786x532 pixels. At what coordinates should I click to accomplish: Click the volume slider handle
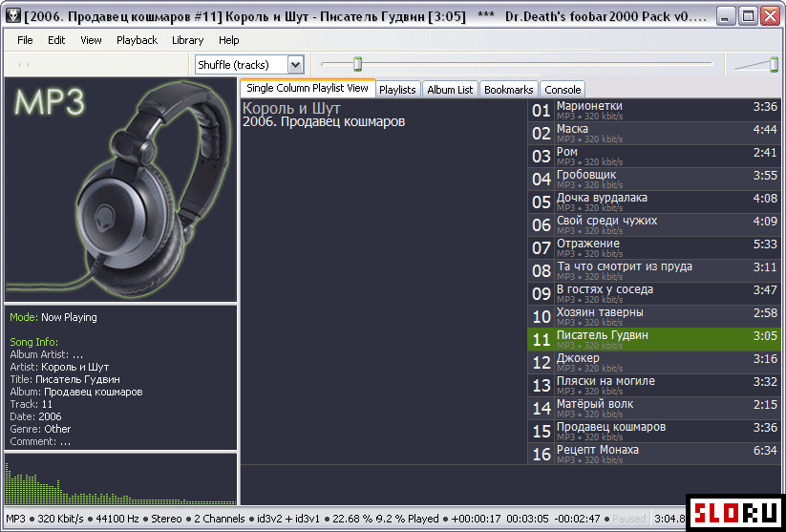[774, 65]
